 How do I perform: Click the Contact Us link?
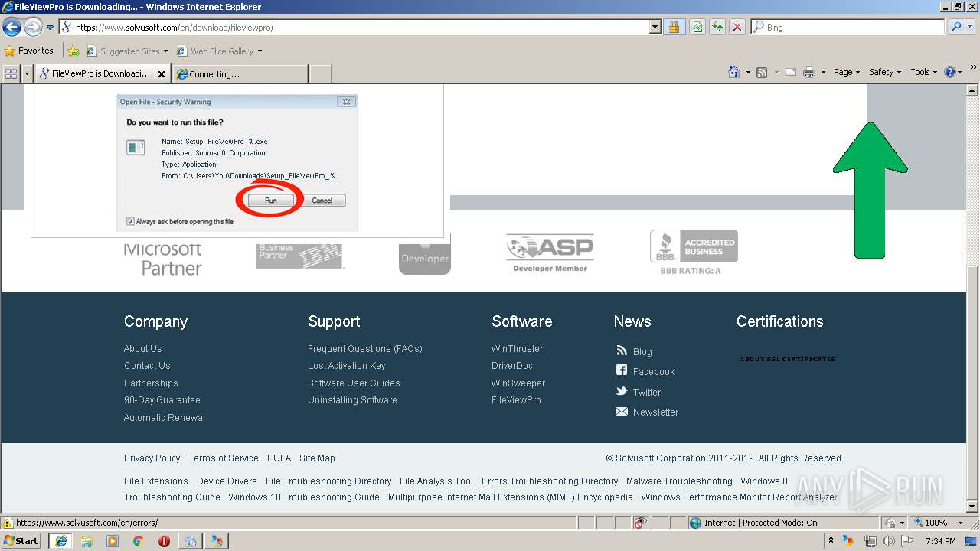147,366
